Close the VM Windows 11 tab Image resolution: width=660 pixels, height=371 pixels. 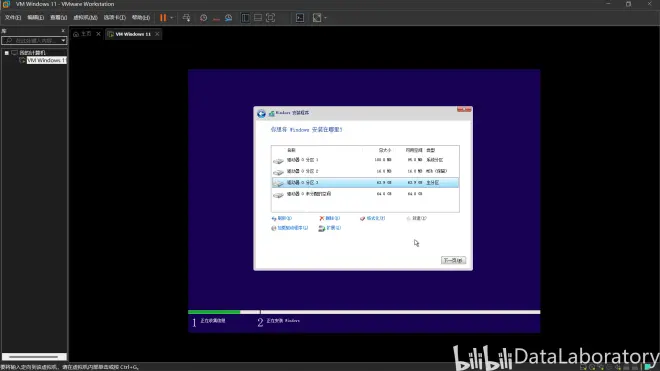157,34
